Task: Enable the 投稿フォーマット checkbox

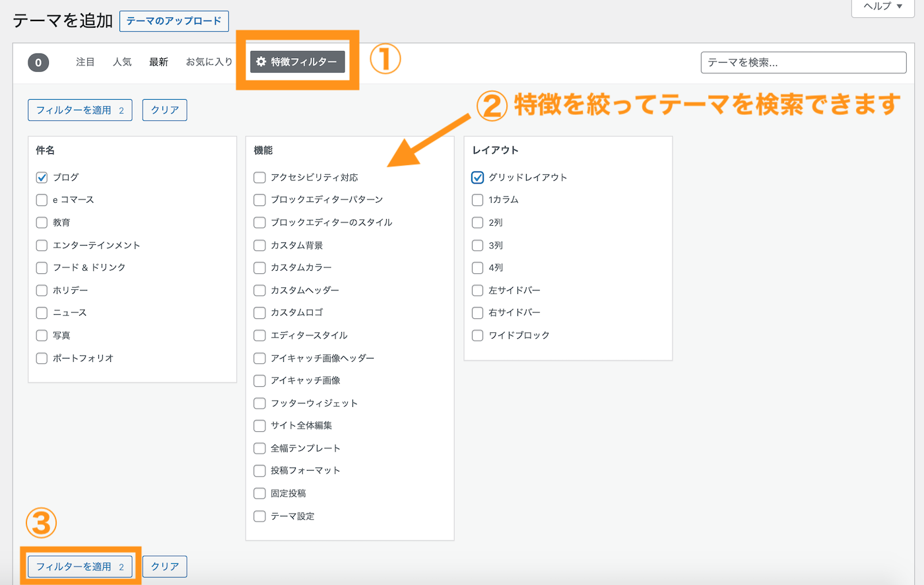Action: [x=260, y=471]
